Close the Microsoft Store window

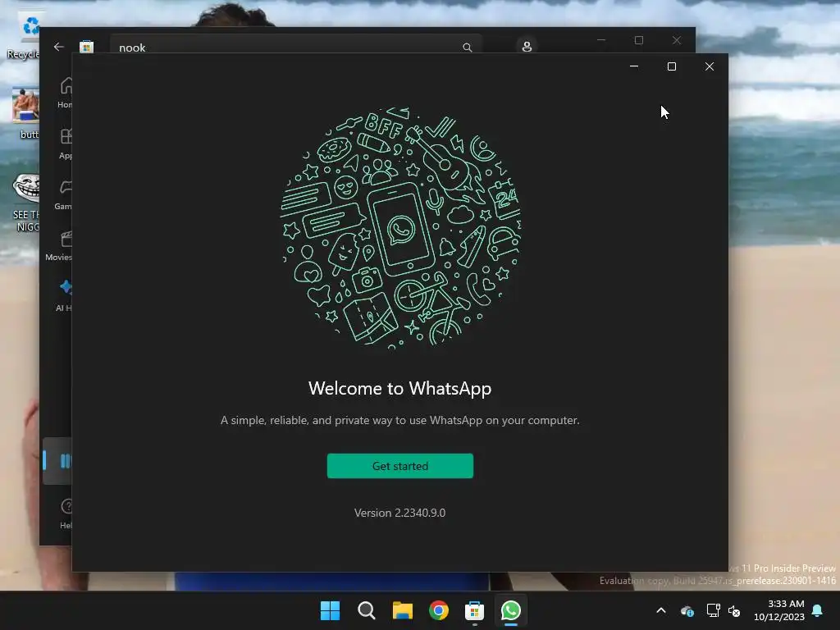click(677, 40)
